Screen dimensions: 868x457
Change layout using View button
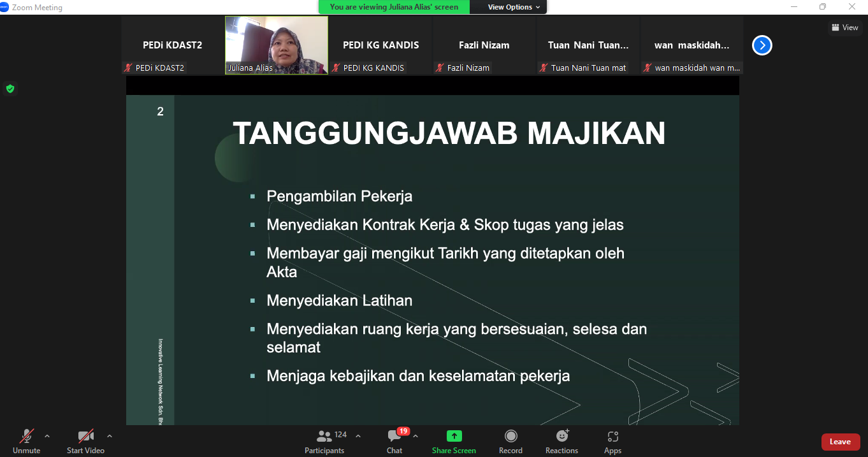(x=845, y=27)
